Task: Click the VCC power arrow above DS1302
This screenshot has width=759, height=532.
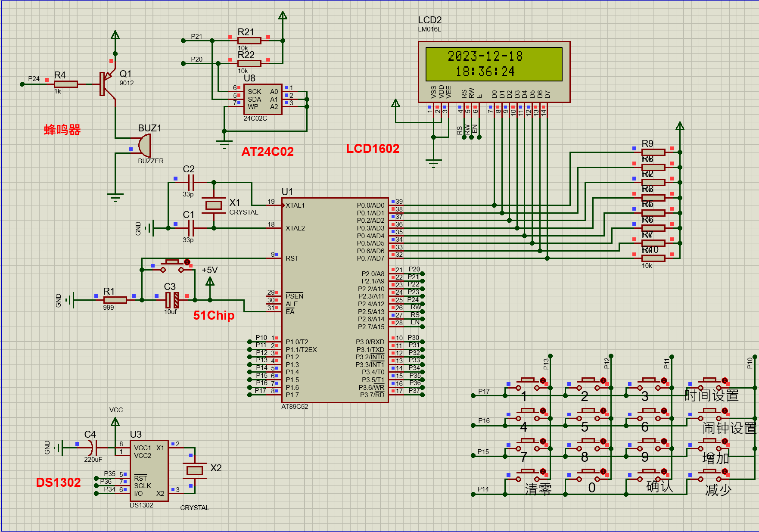Action: point(115,422)
